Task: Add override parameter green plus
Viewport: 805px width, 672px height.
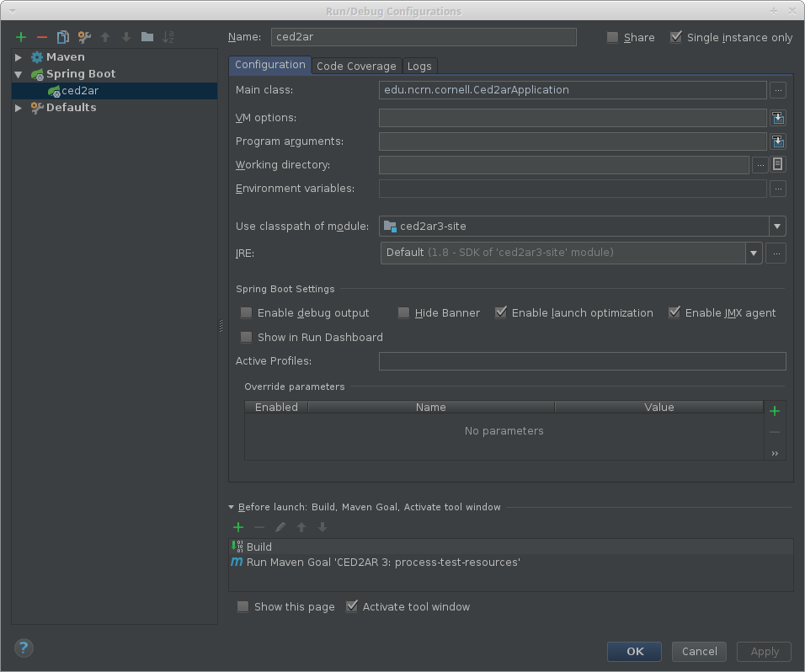Action: click(775, 411)
